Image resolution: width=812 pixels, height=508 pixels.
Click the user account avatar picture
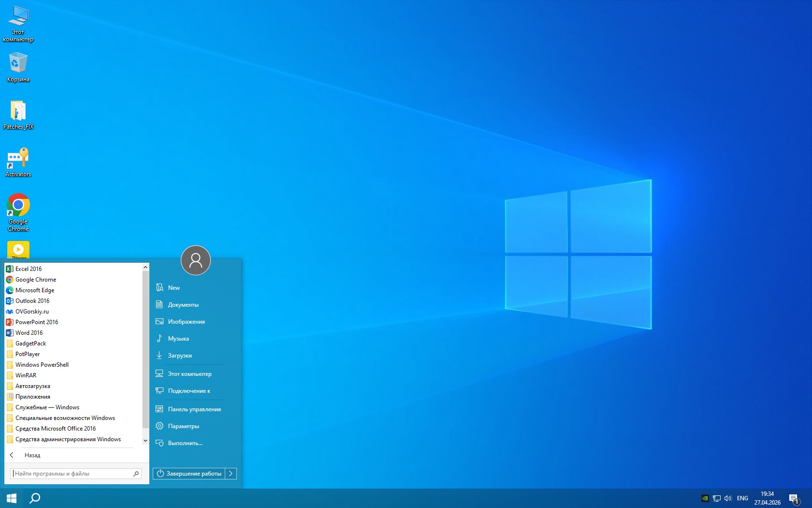pyautogui.click(x=195, y=260)
